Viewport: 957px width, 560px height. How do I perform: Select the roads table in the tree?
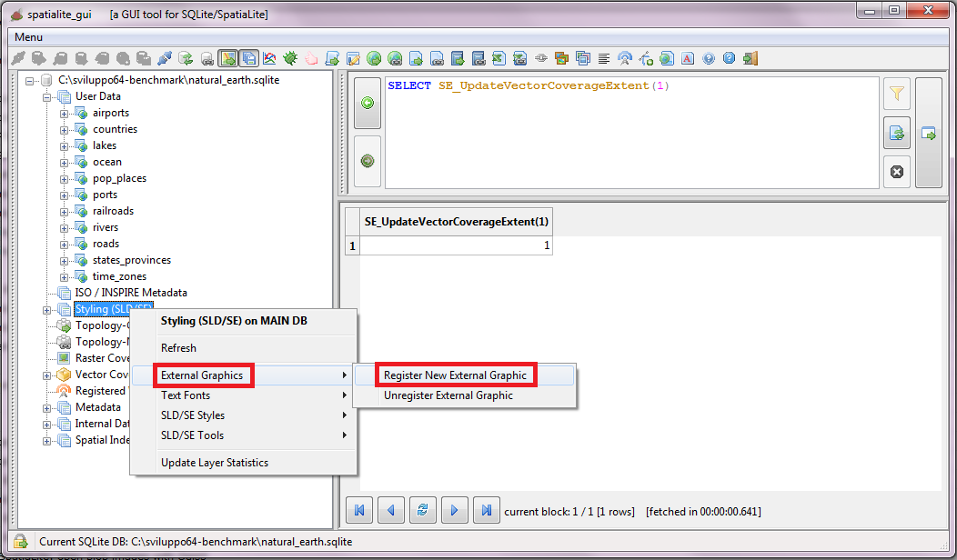pyautogui.click(x=106, y=244)
